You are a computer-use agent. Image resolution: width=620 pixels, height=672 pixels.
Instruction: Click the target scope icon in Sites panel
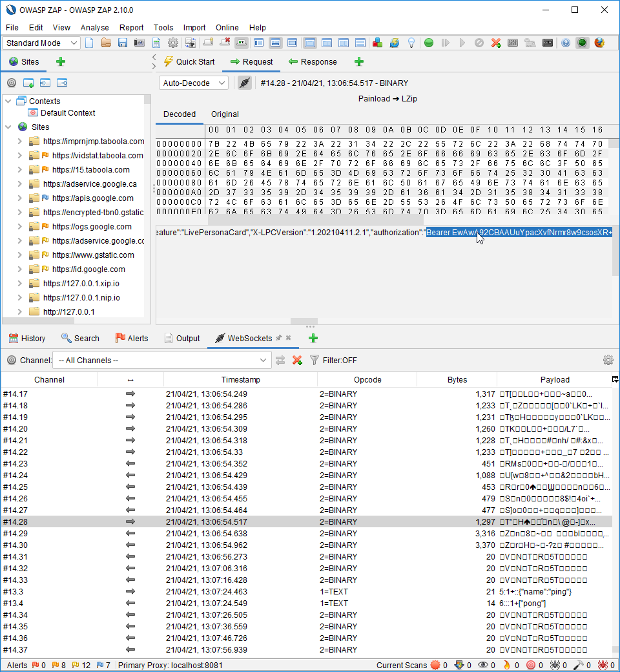point(12,83)
